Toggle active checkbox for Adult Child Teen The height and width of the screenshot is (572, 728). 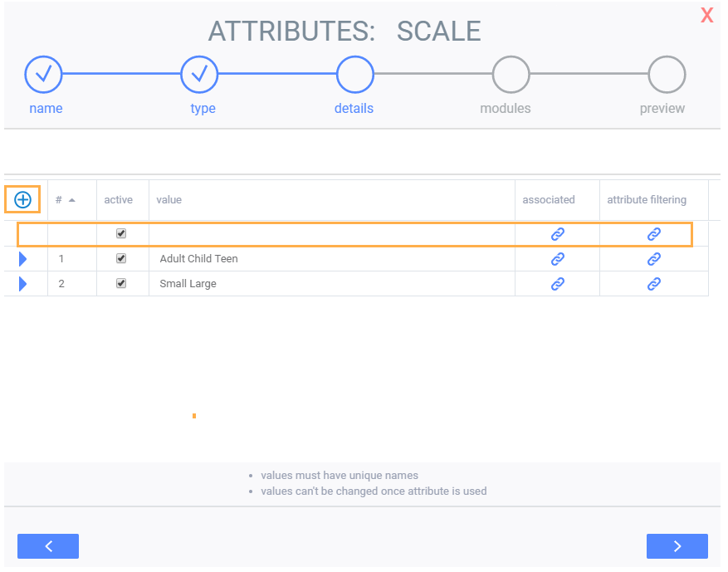coord(121,258)
